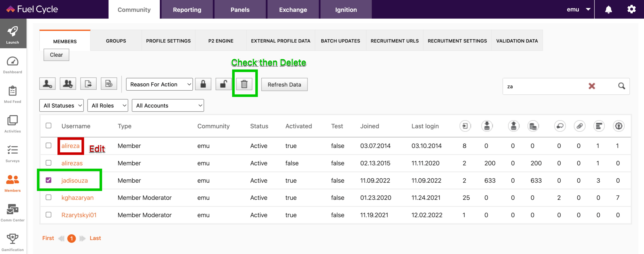Viewport: 644px width, 254px height.
Task: Open the Reporting top navigation tab
Action: click(x=187, y=10)
